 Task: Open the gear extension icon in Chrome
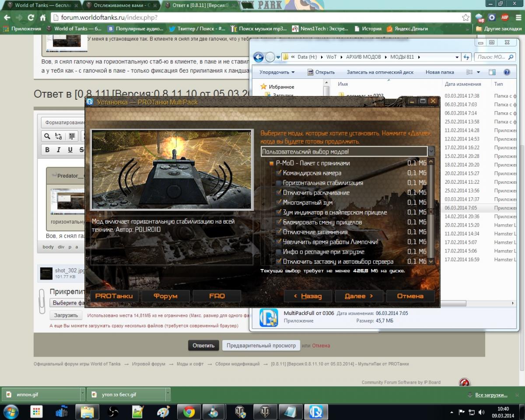click(x=492, y=17)
